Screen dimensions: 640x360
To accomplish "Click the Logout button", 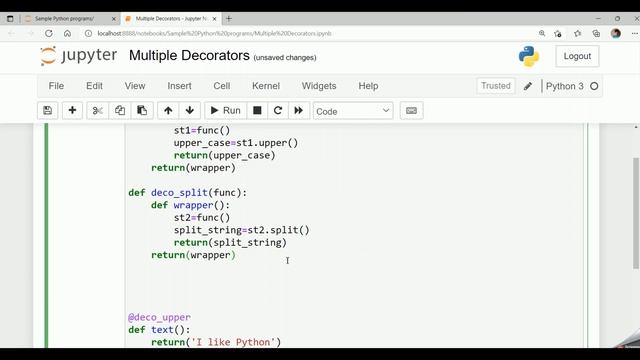I will tap(577, 56).
